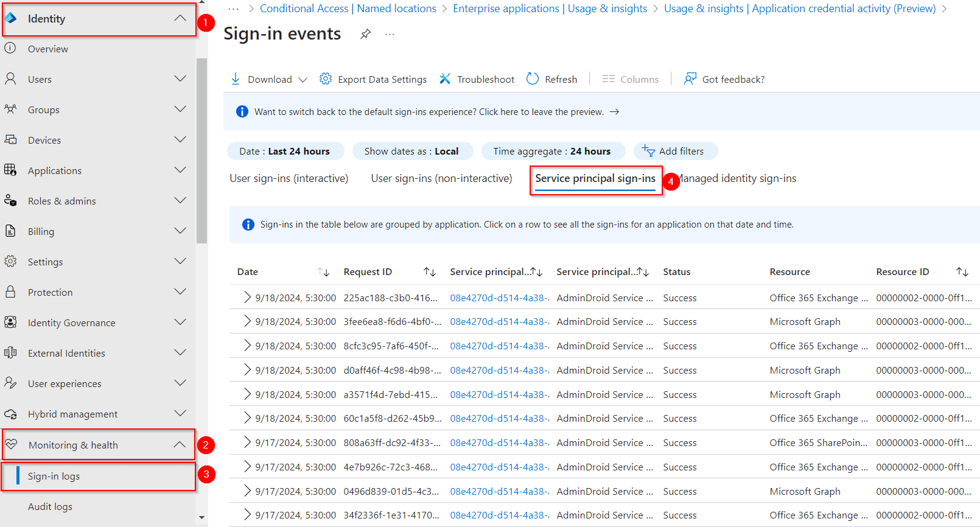This screenshot has height=527, width=980.
Task: Click the Overview info icon in sidebar
Action: (x=10, y=48)
